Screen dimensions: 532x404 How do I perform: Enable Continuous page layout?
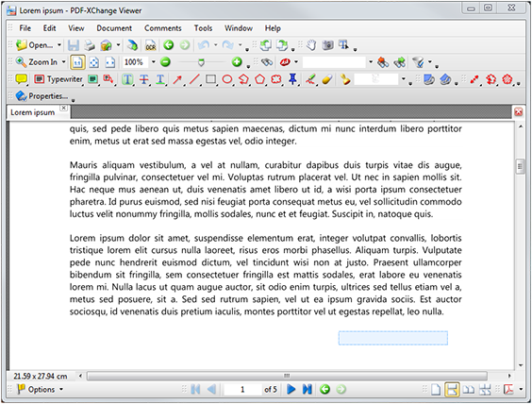tap(452, 390)
